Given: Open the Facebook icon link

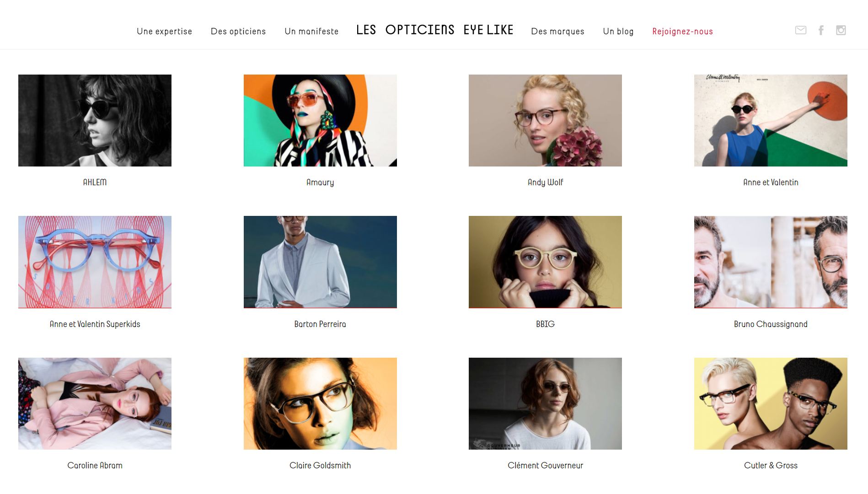Looking at the screenshot, I should (821, 30).
